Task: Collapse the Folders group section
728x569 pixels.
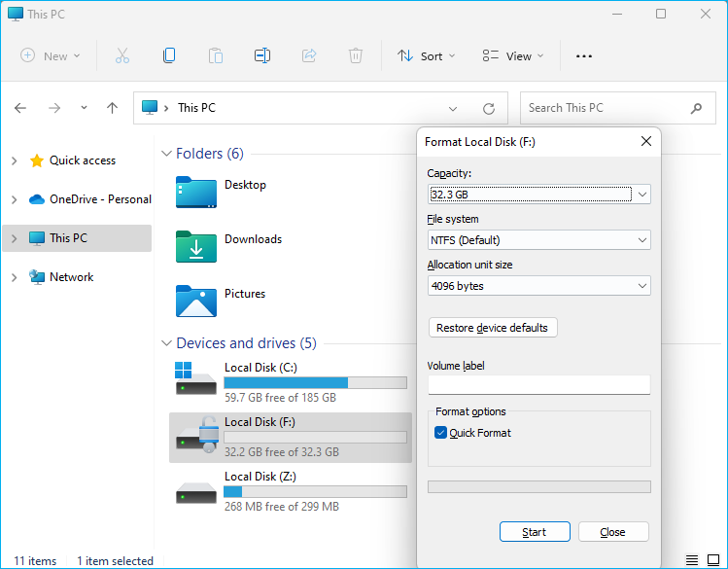Action: tap(166, 154)
